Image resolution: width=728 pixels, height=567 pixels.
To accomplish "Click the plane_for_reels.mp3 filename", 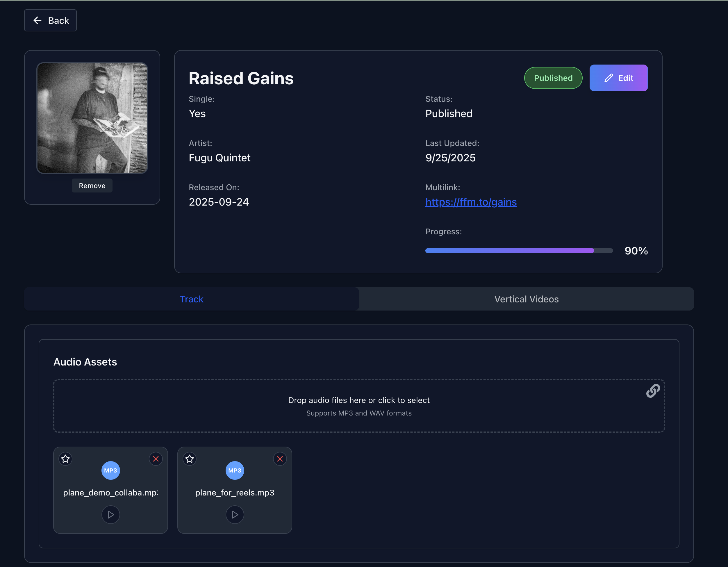I will click(235, 493).
